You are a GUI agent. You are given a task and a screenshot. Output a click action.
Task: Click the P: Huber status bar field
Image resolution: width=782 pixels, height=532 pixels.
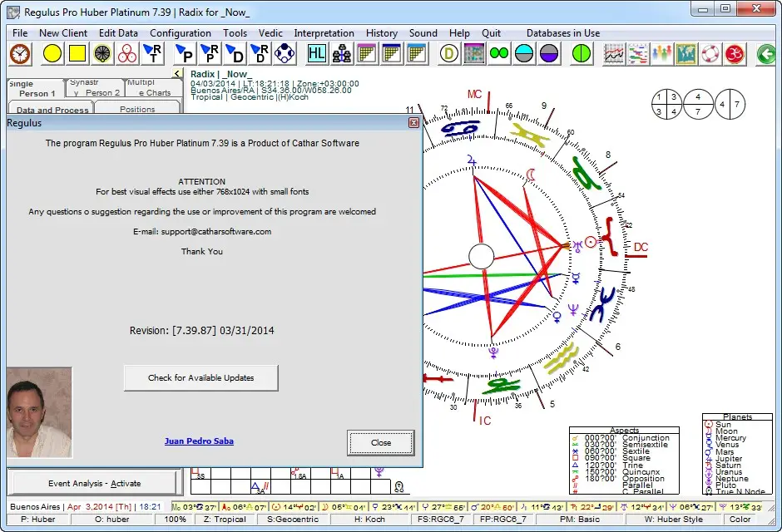click(x=38, y=519)
